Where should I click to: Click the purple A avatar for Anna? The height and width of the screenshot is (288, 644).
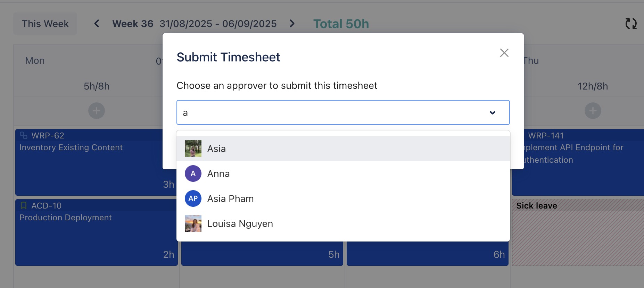pos(193,173)
